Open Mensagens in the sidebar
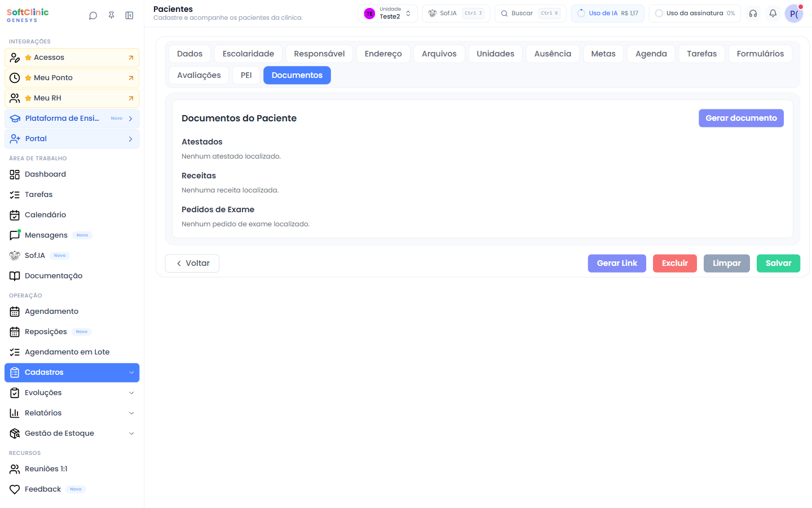Viewport: 812px width, 508px height. [x=72, y=235]
